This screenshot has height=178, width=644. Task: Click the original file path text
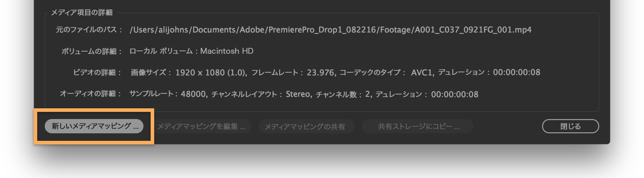(330, 30)
